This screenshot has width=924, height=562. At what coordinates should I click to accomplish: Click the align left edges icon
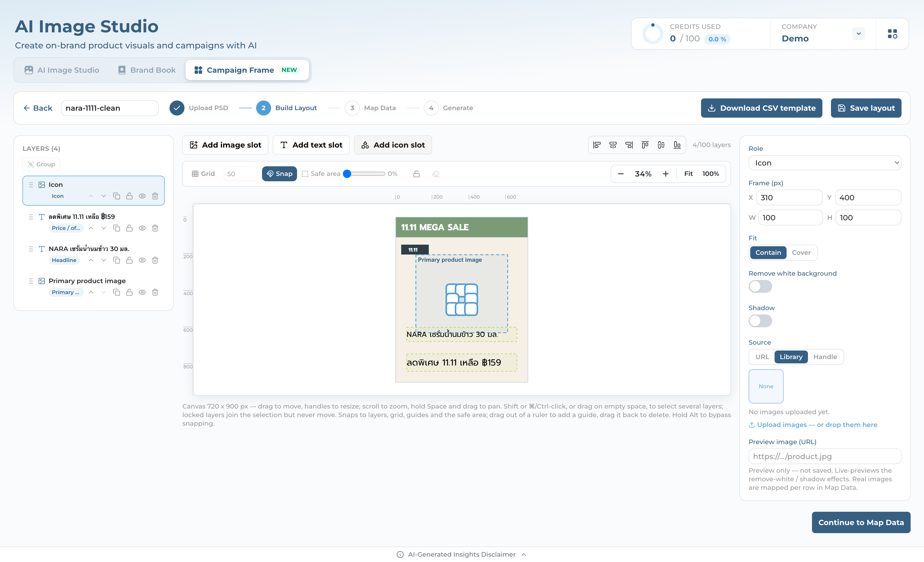(597, 145)
